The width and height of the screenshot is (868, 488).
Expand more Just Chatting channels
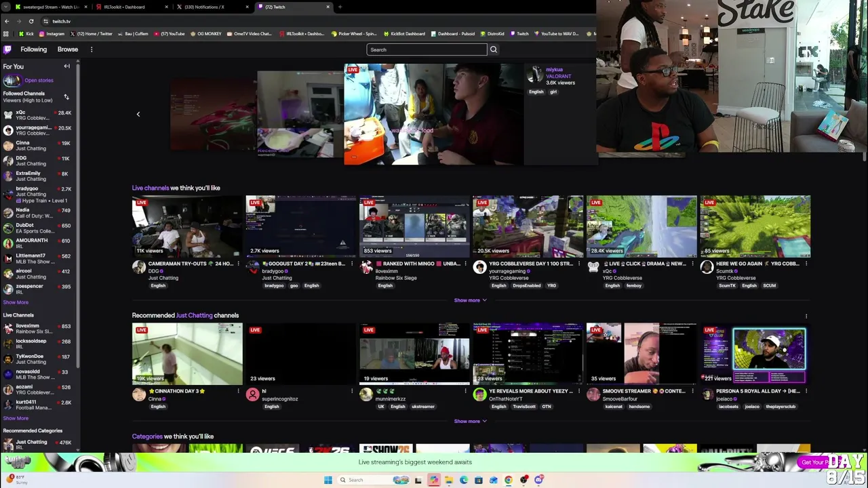click(471, 422)
